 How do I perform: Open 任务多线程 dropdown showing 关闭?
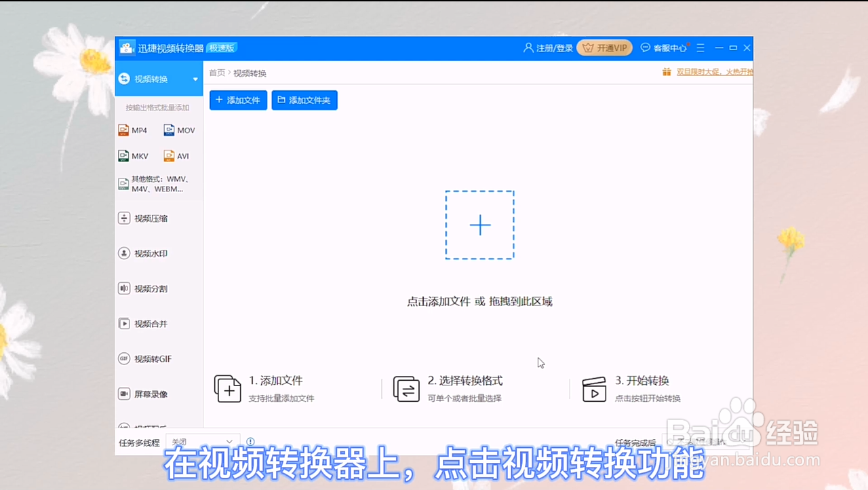click(203, 442)
